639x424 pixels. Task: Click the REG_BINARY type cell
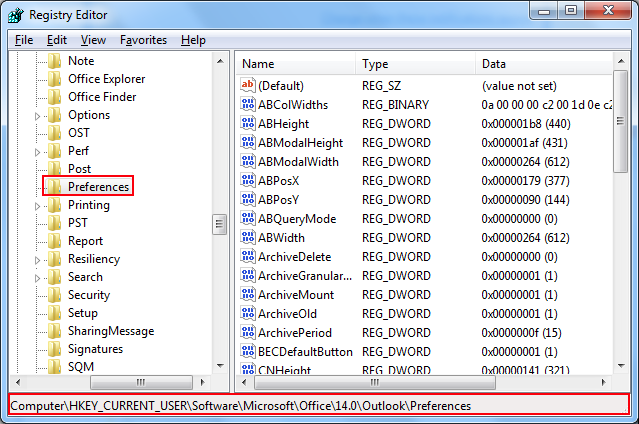pos(395,105)
